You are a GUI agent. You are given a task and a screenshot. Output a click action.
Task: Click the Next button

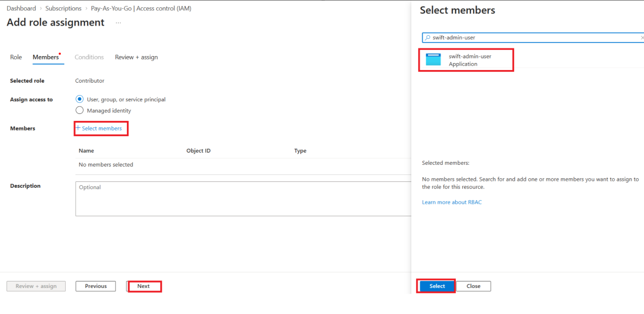point(143,286)
